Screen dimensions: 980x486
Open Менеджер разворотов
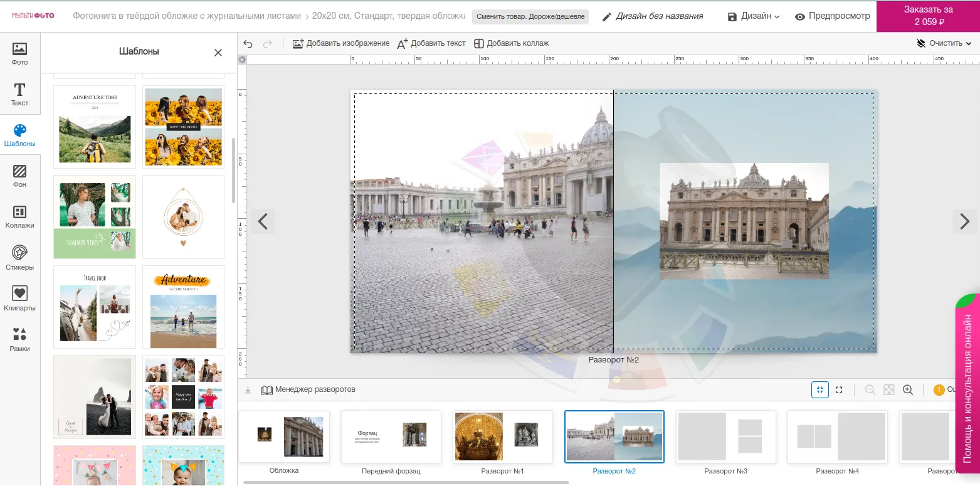click(x=308, y=389)
